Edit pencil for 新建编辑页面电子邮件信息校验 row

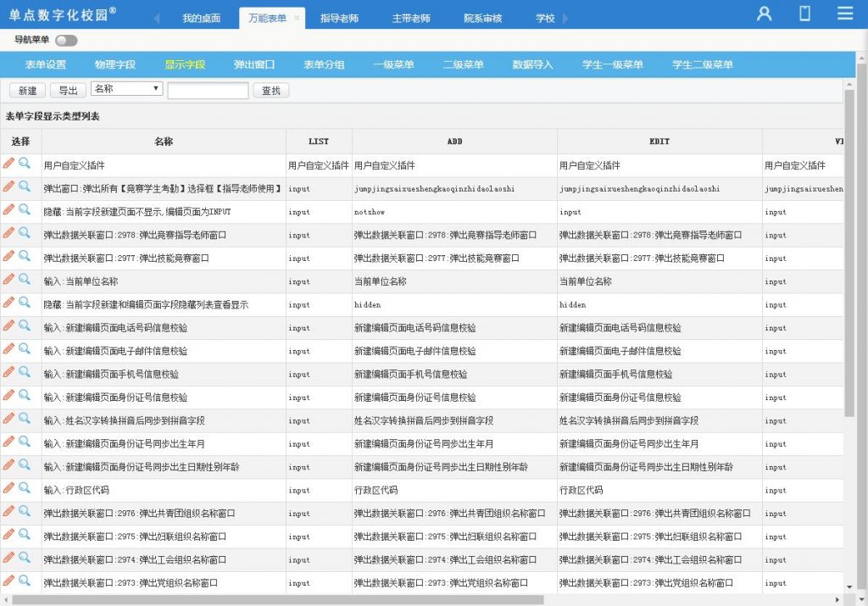click(x=8, y=348)
